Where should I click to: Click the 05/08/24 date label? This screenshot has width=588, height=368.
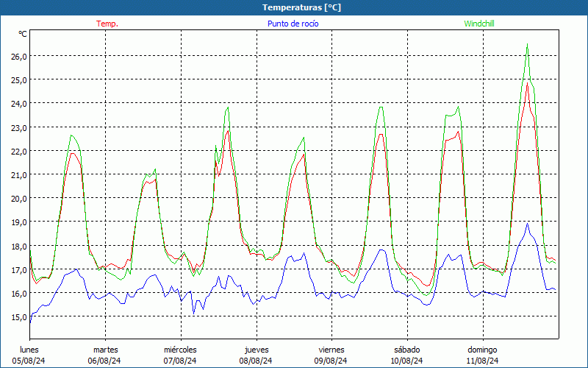[29, 361]
